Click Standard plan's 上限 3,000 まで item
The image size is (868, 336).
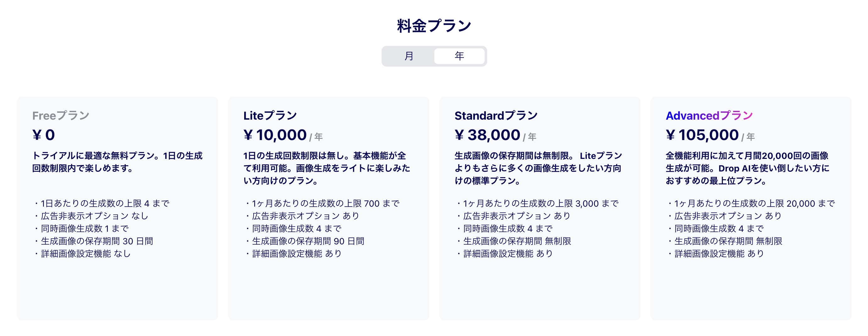click(537, 203)
